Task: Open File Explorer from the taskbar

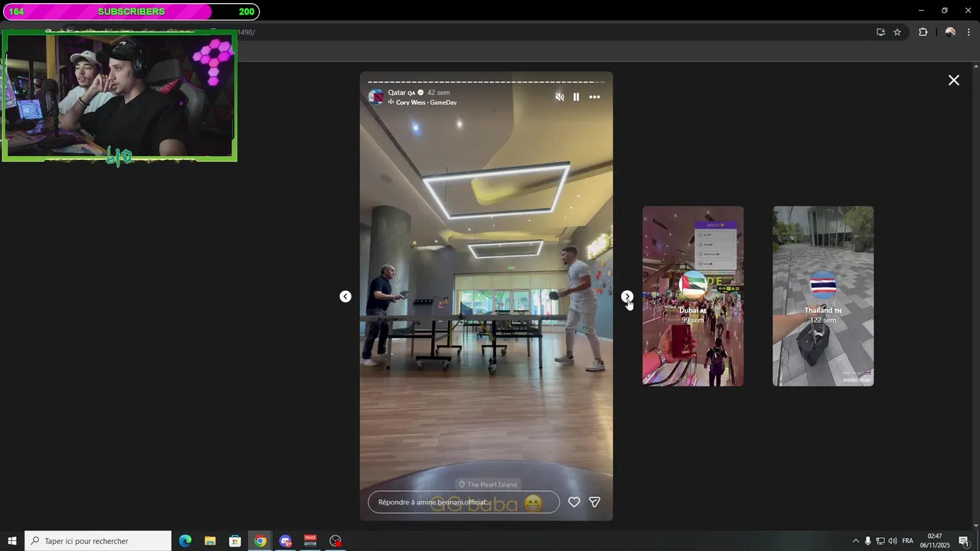Action: [210, 541]
